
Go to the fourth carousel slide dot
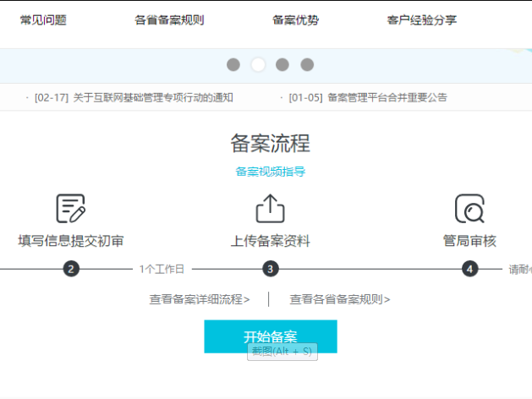point(307,64)
